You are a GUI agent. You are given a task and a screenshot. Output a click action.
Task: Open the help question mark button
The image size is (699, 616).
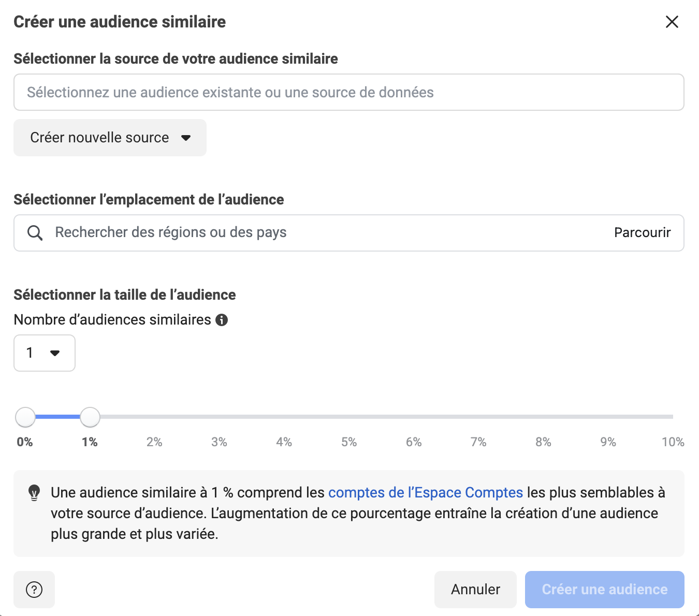34,590
